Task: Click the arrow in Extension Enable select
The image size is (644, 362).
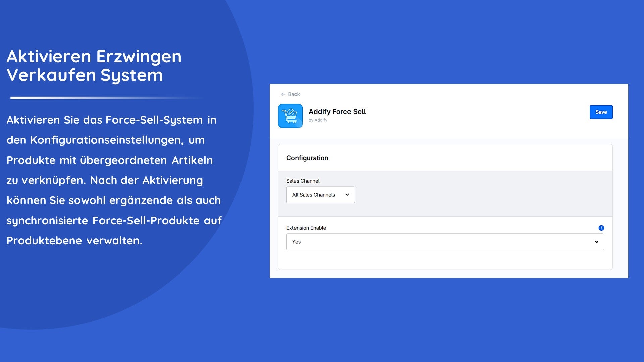Action: [596, 242]
